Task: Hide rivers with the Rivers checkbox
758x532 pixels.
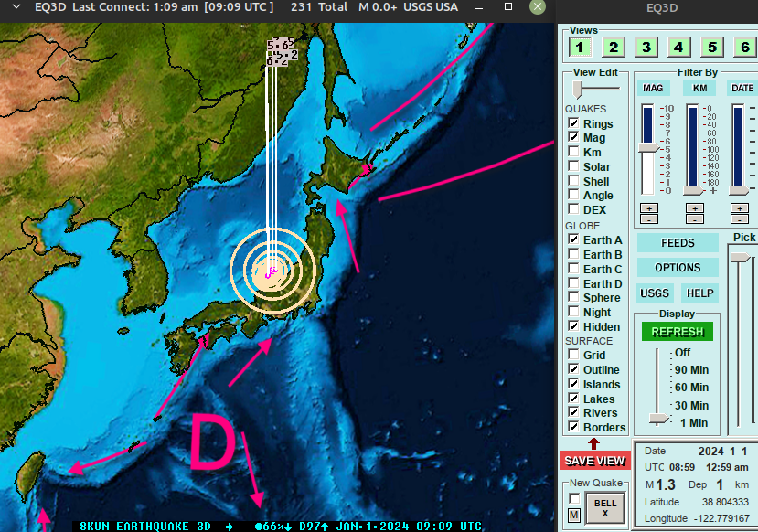Action: tap(573, 412)
